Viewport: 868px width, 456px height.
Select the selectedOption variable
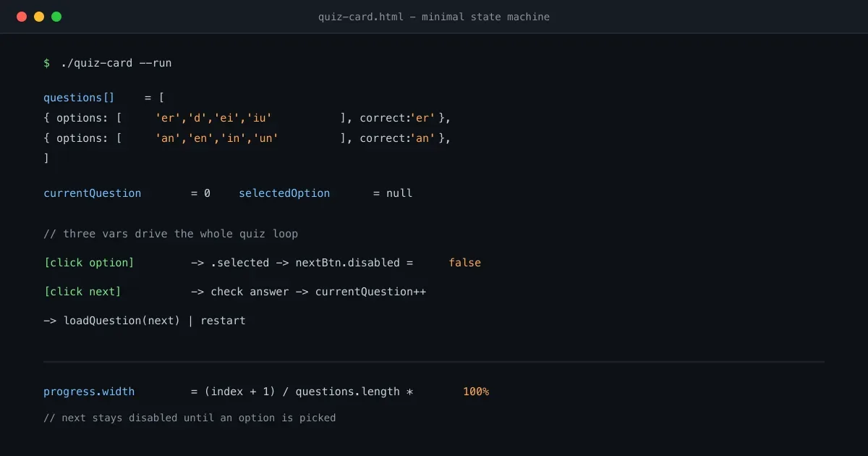(x=284, y=193)
